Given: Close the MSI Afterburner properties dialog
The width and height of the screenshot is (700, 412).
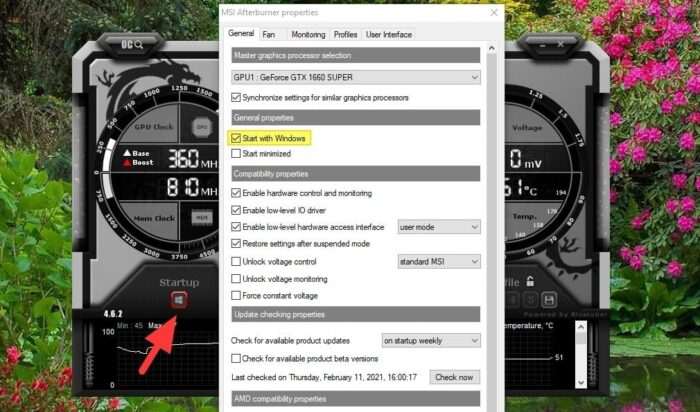Looking at the screenshot, I should click(494, 12).
